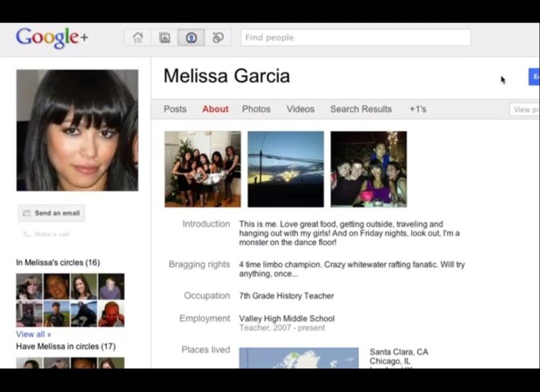
Task: Click the Google+ logo
Action: click(x=52, y=37)
